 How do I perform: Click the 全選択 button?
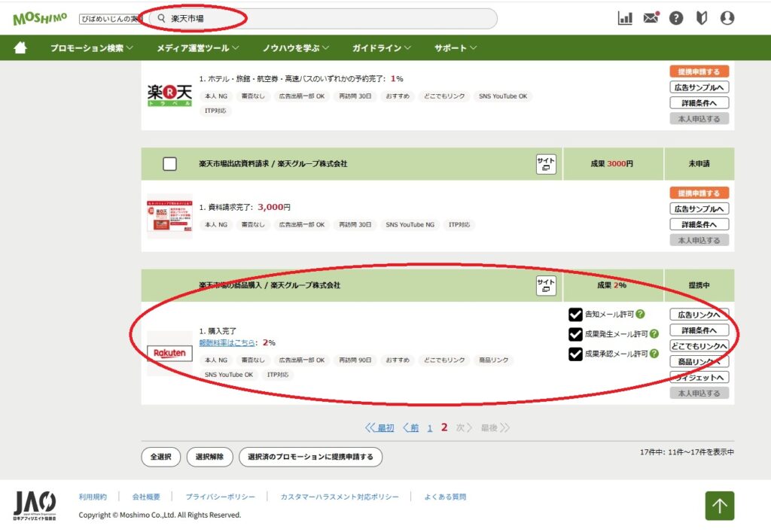point(161,457)
